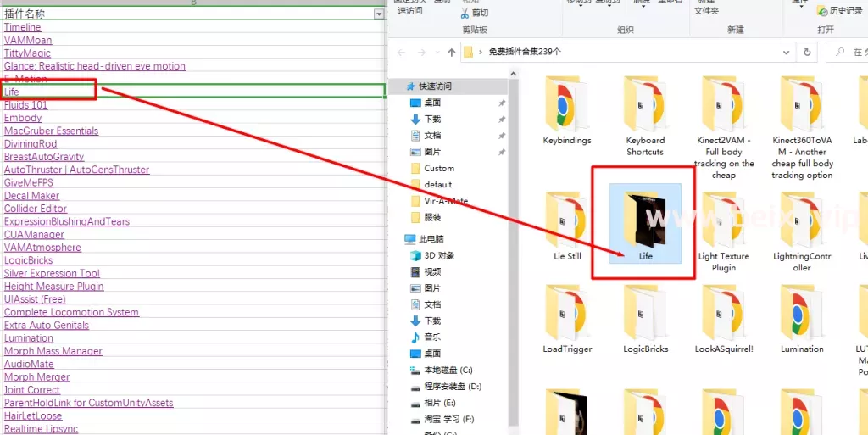Open the 插件名称 column filter dropdown

[379, 14]
